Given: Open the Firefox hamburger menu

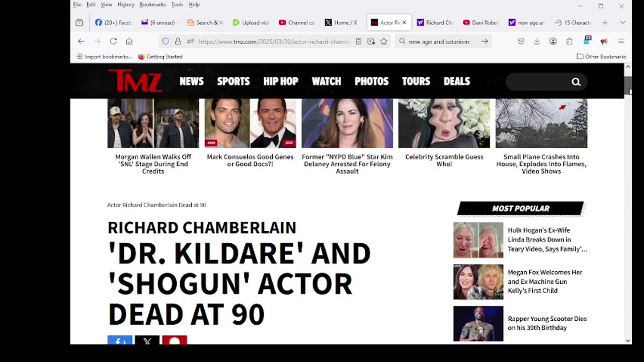Looking at the screenshot, I should tap(621, 41).
